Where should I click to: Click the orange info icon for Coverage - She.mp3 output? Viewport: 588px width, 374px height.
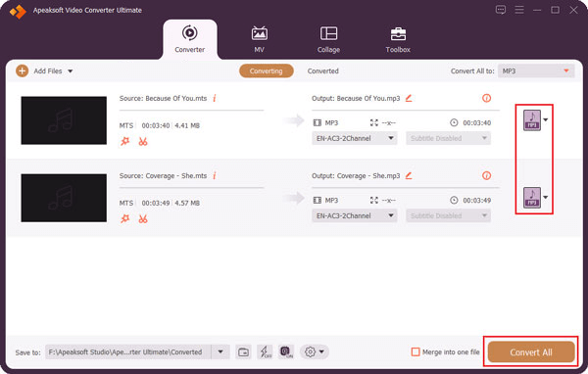[486, 175]
